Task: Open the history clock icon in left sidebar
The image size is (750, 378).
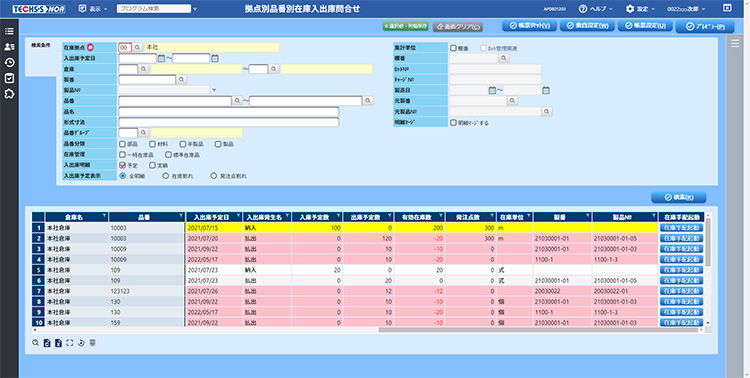Action: click(x=9, y=63)
